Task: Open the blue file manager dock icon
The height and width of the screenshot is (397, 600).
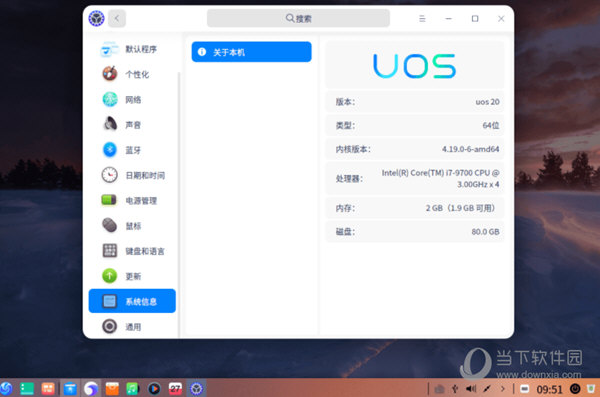Action: pos(70,389)
